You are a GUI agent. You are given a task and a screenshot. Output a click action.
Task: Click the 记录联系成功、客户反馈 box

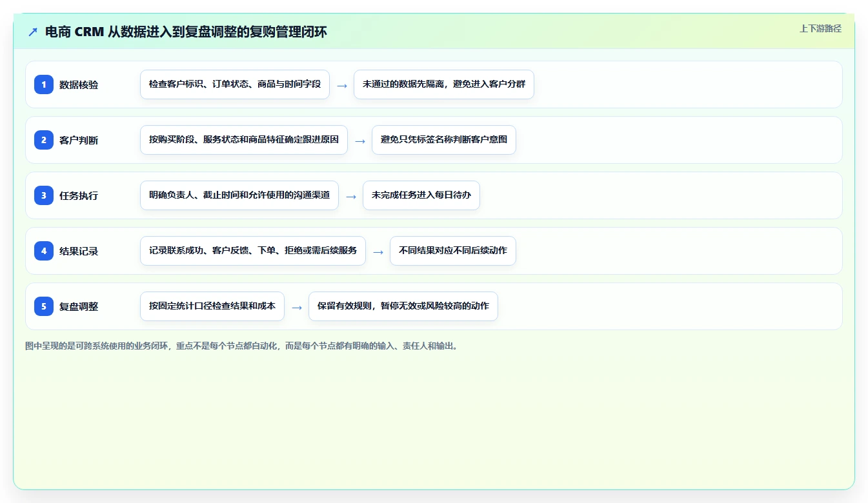(x=253, y=251)
